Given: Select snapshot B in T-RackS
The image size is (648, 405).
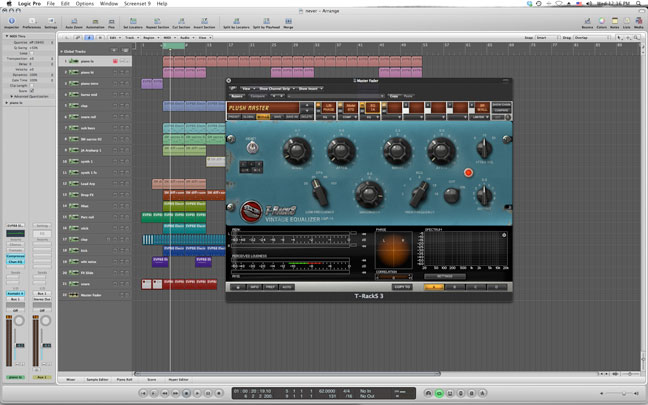Looking at the screenshot, I should pyautogui.click(x=455, y=287).
